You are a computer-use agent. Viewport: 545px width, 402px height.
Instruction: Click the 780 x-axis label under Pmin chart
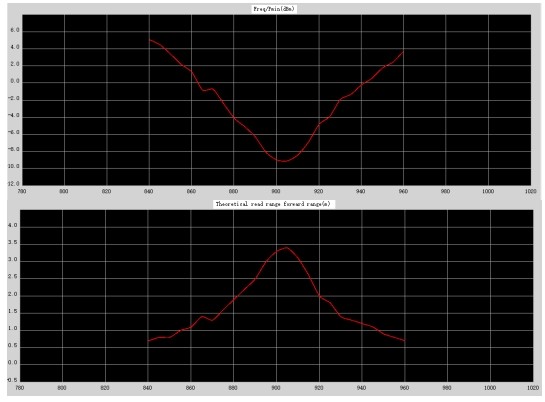(x=22, y=191)
